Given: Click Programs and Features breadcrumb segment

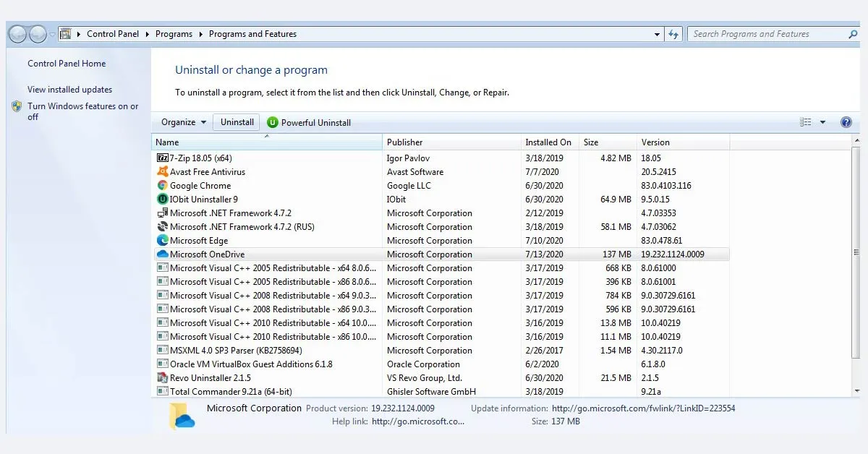Looking at the screenshot, I should tap(252, 34).
